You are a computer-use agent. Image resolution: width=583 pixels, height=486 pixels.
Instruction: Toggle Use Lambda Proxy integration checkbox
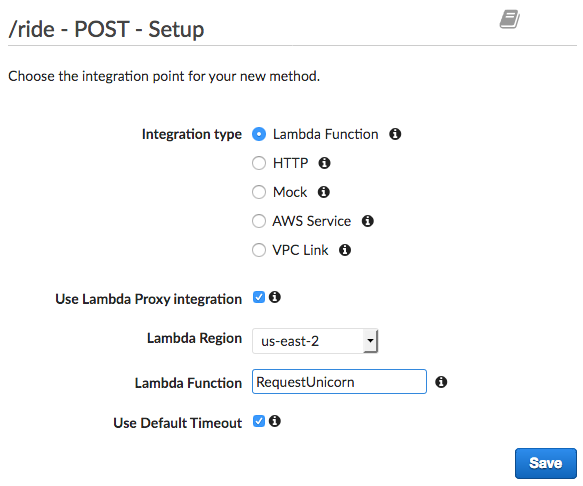tap(259, 297)
